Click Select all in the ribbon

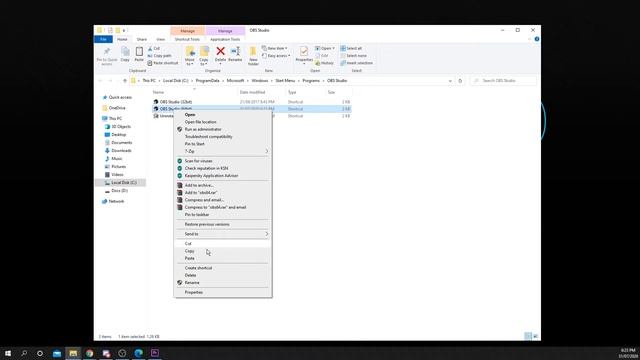coord(351,48)
